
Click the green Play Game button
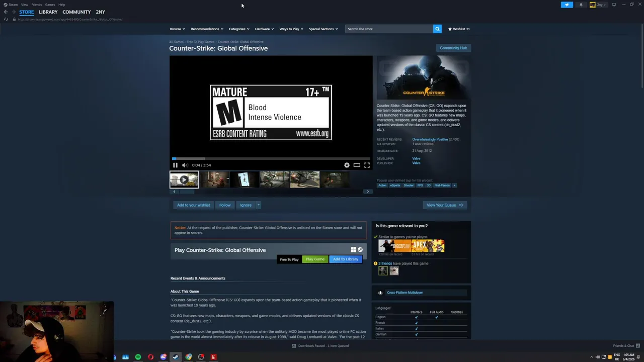pos(315,259)
